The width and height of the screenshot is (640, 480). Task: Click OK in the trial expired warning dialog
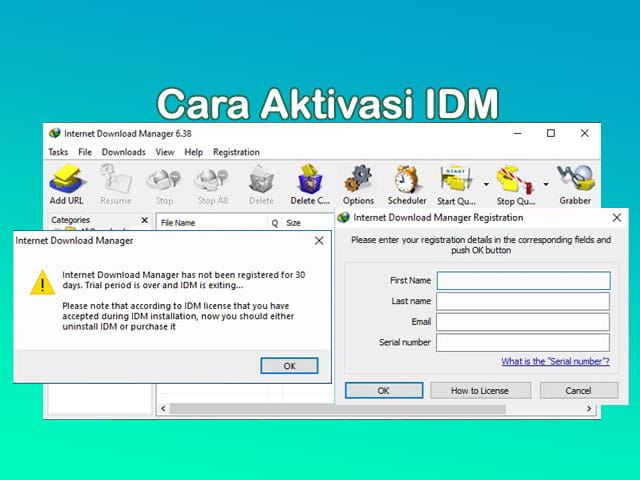[289, 366]
